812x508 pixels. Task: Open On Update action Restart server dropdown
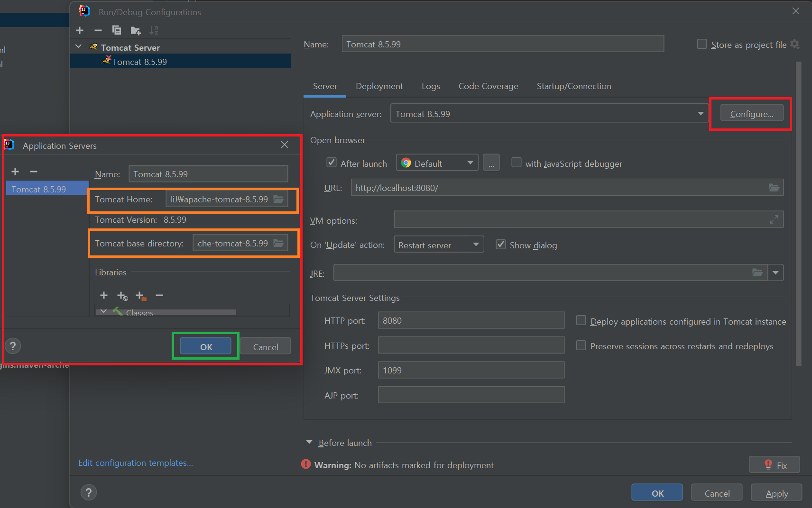click(x=439, y=244)
